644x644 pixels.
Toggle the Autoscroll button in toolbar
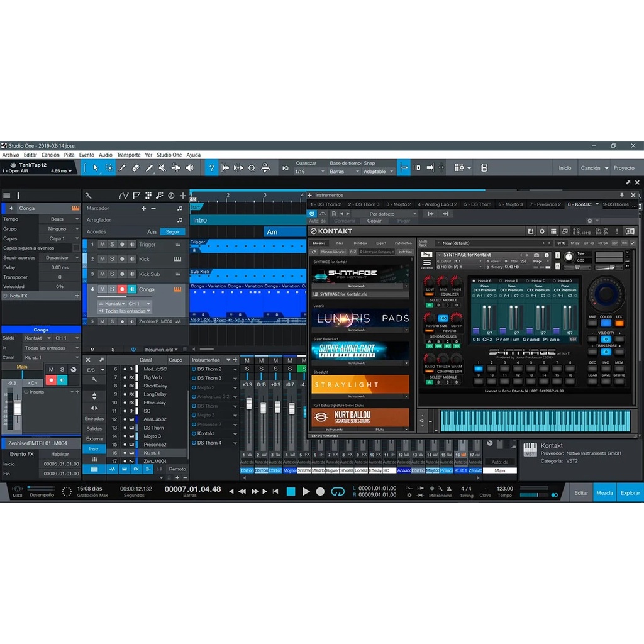point(430,167)
